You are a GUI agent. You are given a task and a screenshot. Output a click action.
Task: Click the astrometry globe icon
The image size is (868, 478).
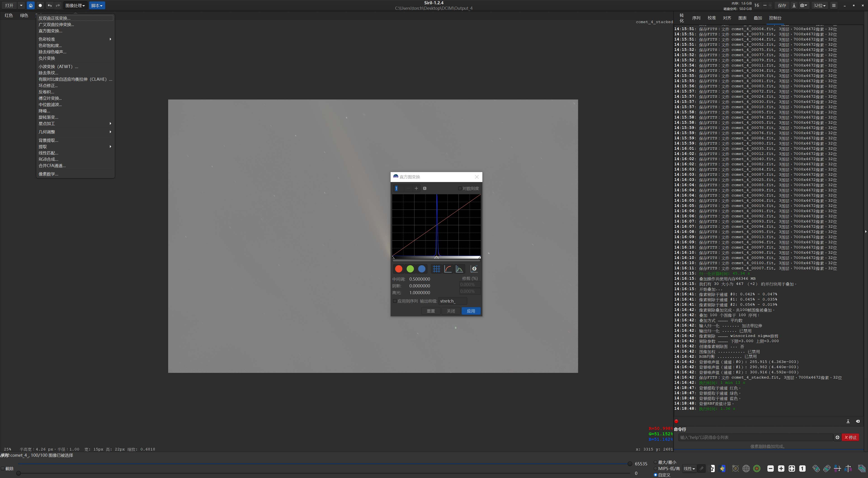(746, 469)
